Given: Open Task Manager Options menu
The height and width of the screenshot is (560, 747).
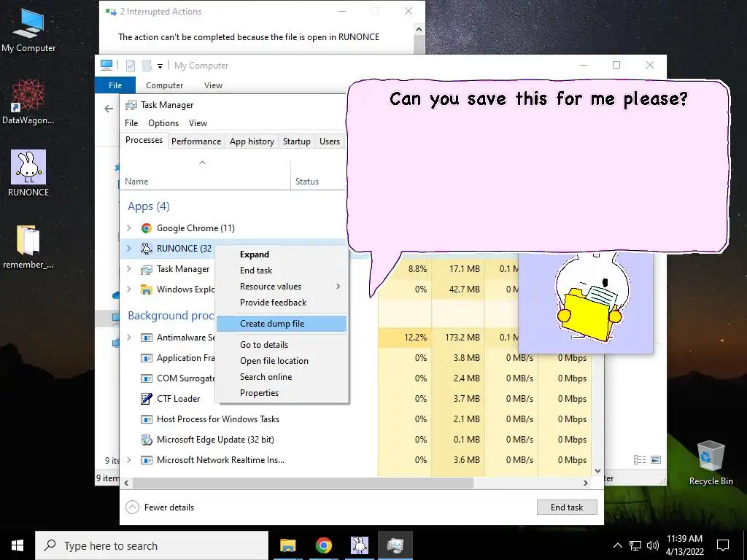Looking at the screenshot, I should 163,123.
